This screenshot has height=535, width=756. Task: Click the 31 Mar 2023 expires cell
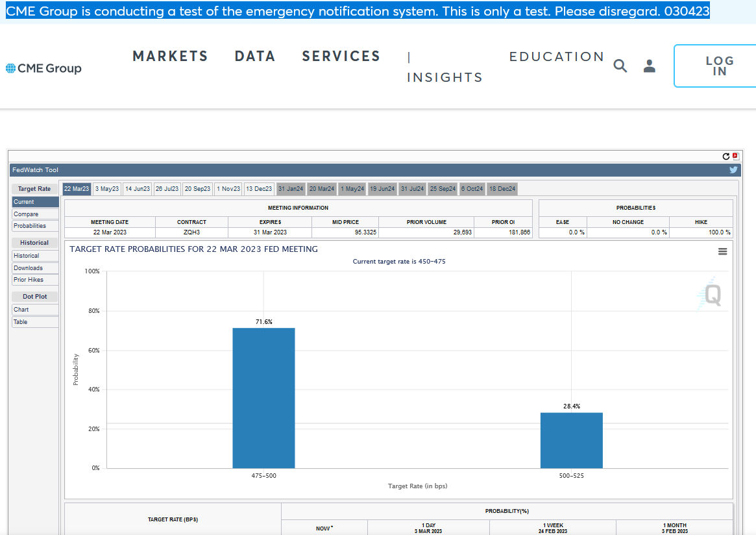click(270, 232)
